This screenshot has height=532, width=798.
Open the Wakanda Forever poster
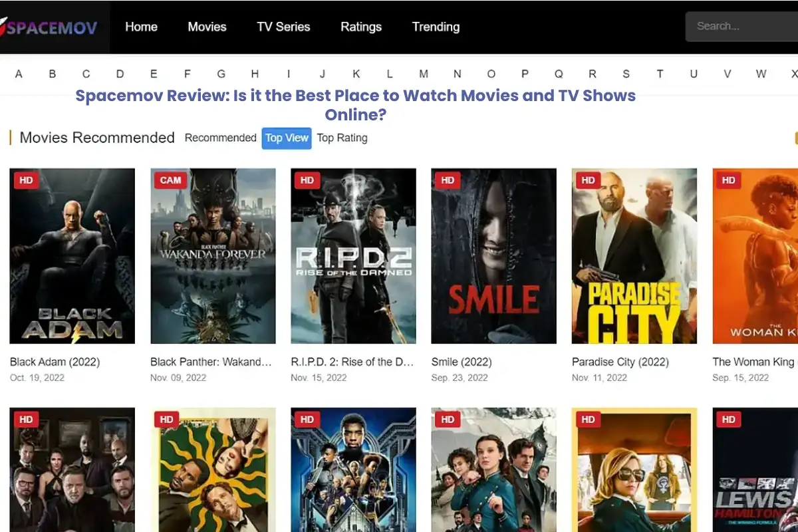[x=213, y=256]
